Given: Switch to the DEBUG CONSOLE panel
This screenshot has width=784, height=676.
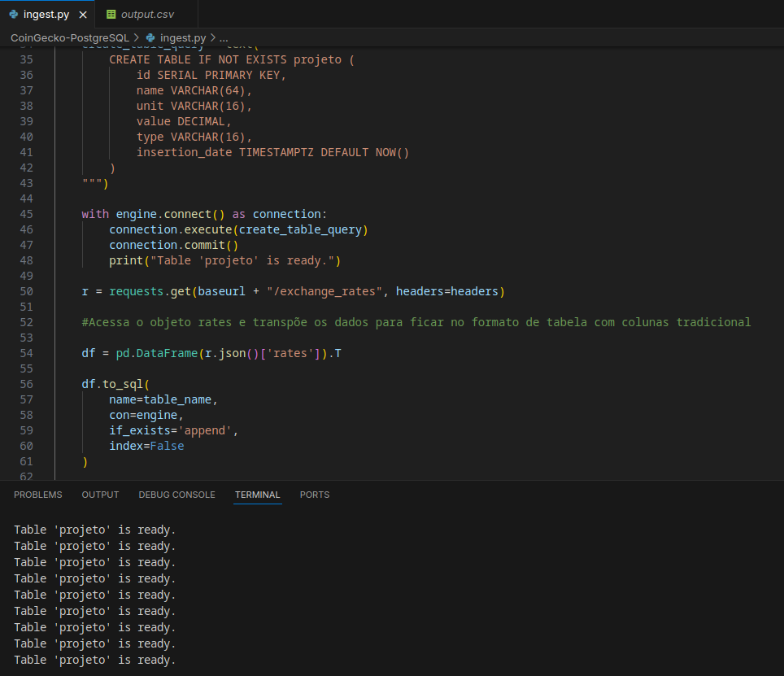Looking at the screenshot, I should tap(177, 495).
